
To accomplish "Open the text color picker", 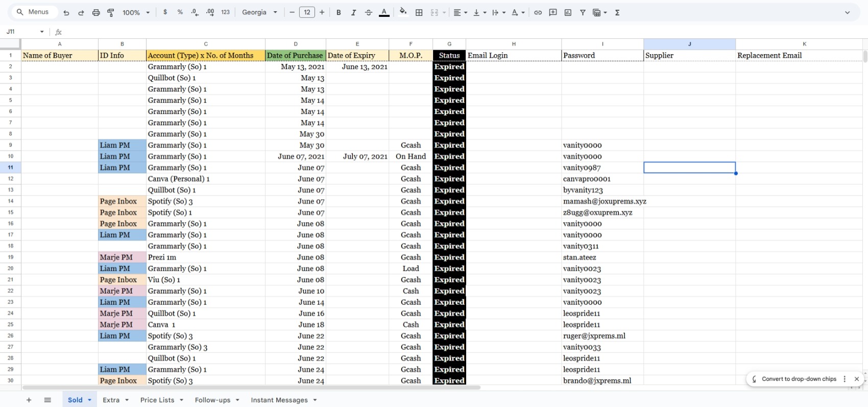I will (384, 12).
